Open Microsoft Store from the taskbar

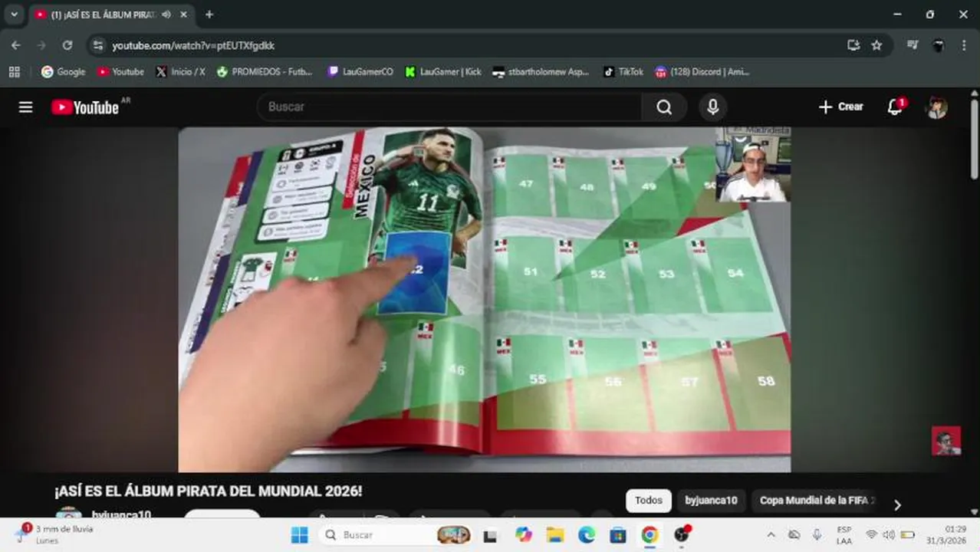click(x=618, y=534)
